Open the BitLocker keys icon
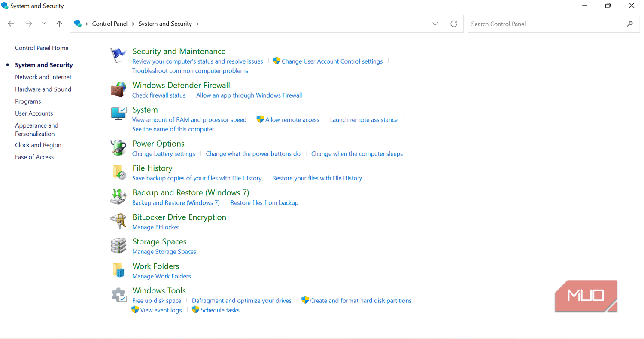 click(118, 221)
